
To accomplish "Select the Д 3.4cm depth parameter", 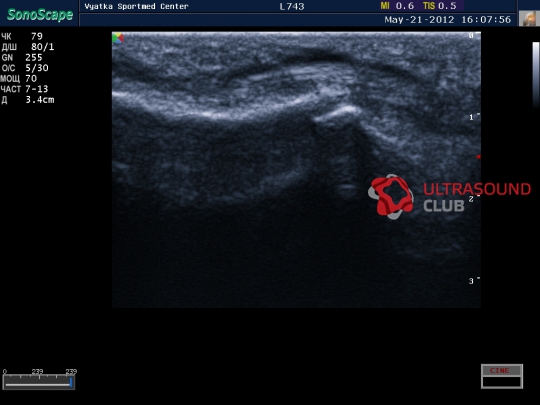I will 28,100.
